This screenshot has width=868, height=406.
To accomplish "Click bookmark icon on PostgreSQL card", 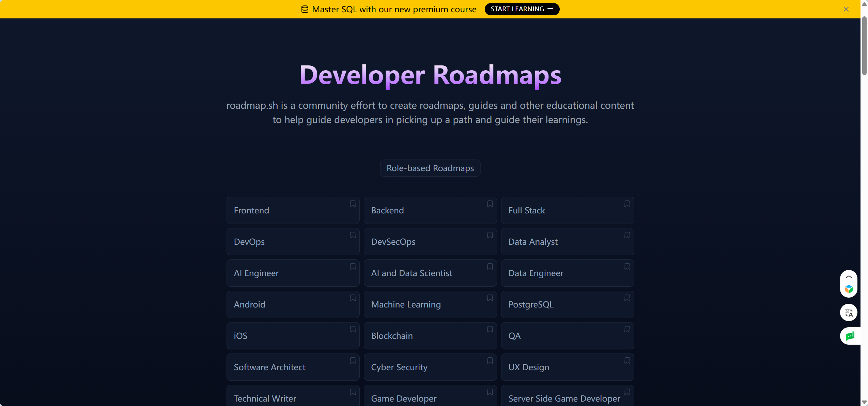I will (627, 298).
